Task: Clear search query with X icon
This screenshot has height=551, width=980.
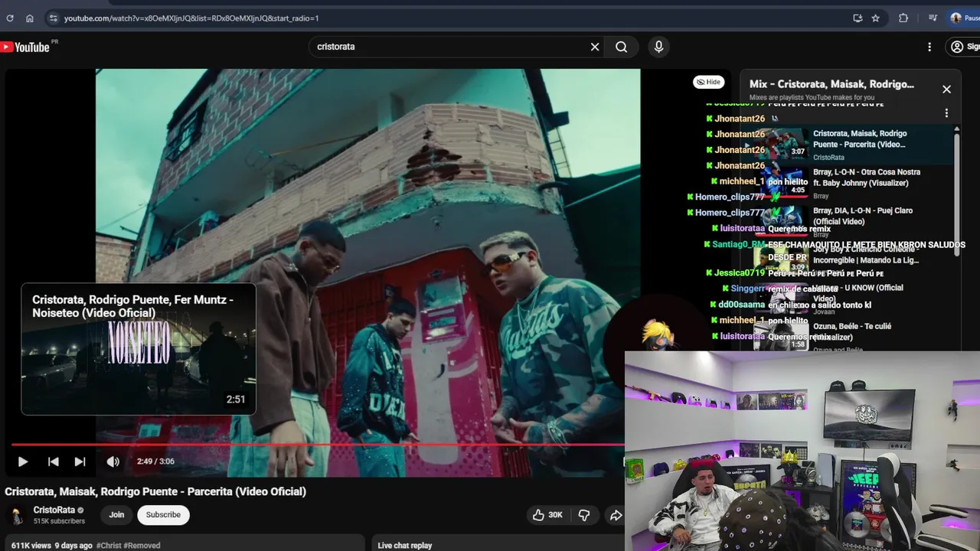Action: [x=595, y=47]
